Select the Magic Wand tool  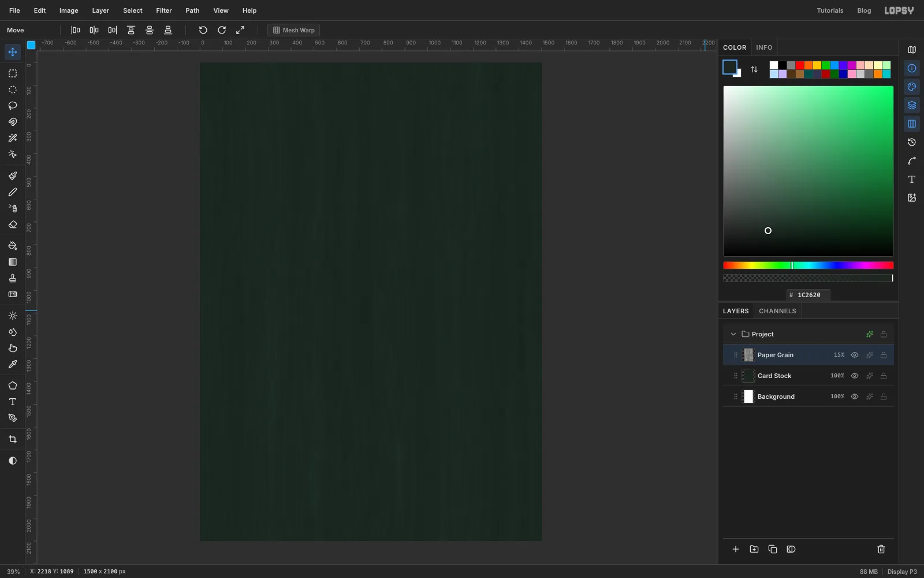(13, 138)
